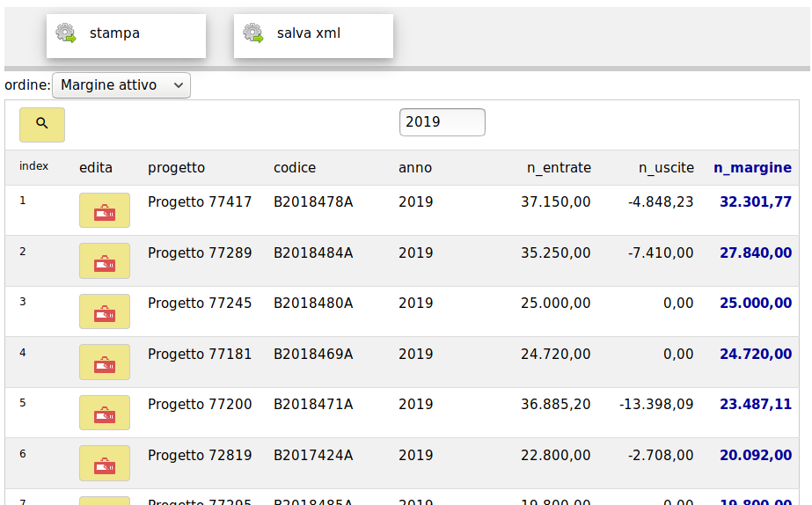Edit Progetto 77181 using its briefcase icon

pyautogui.click(x=105, y=362)
